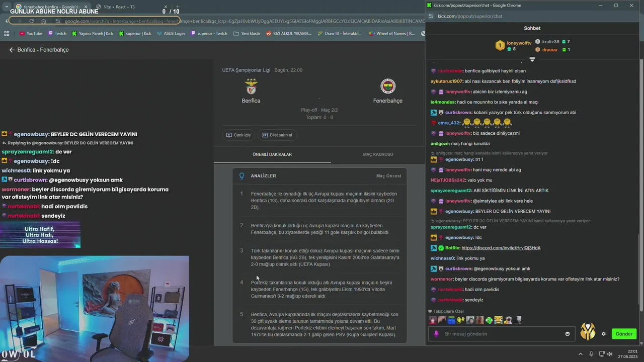Click the Sohbet chat header

(532, 28)
